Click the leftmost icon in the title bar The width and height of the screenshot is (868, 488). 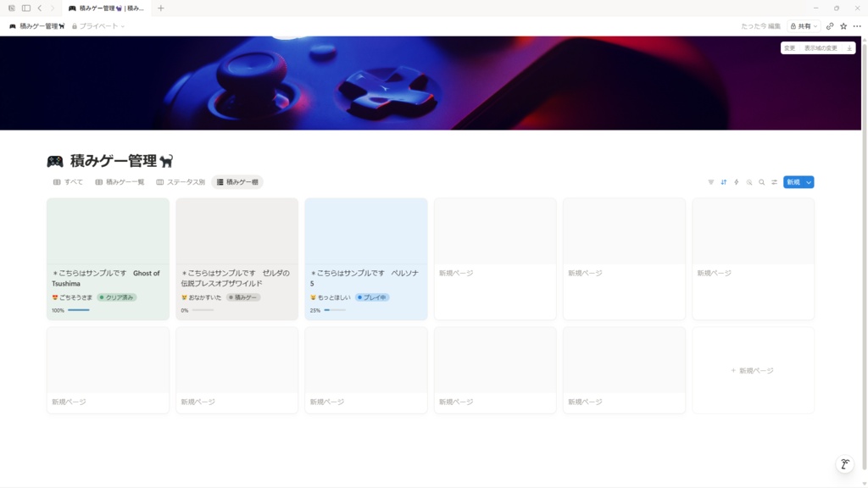point(12,8)
